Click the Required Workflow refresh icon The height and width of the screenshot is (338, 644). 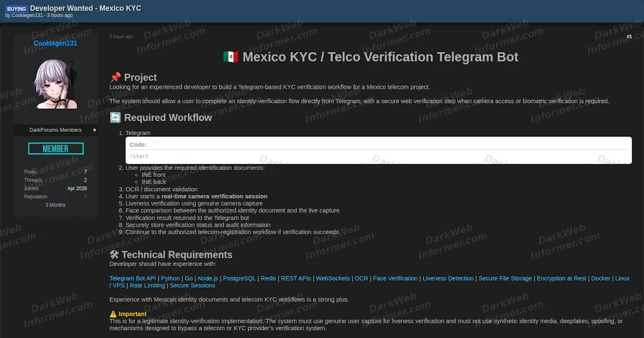click(115, 117)
